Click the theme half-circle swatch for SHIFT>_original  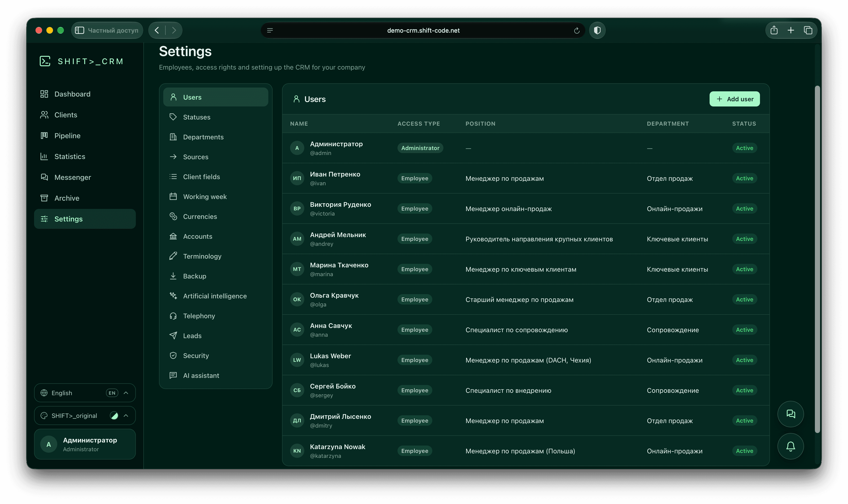point(114,415)
